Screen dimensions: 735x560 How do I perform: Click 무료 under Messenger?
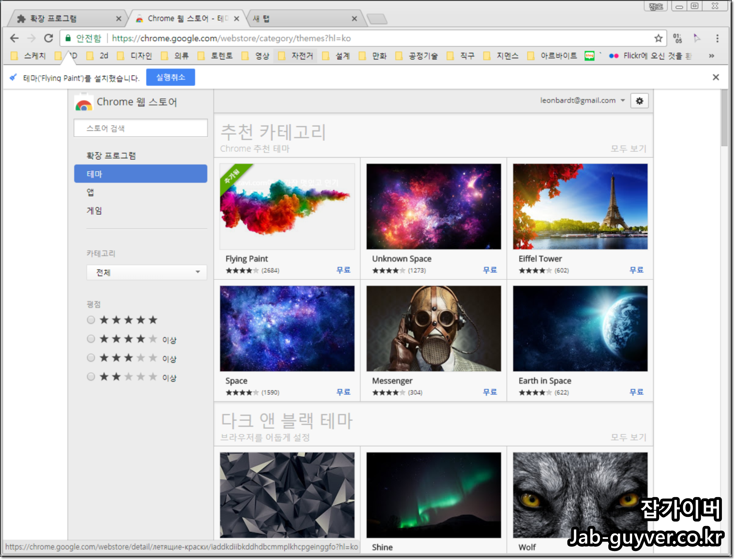(x=490, y=392)
